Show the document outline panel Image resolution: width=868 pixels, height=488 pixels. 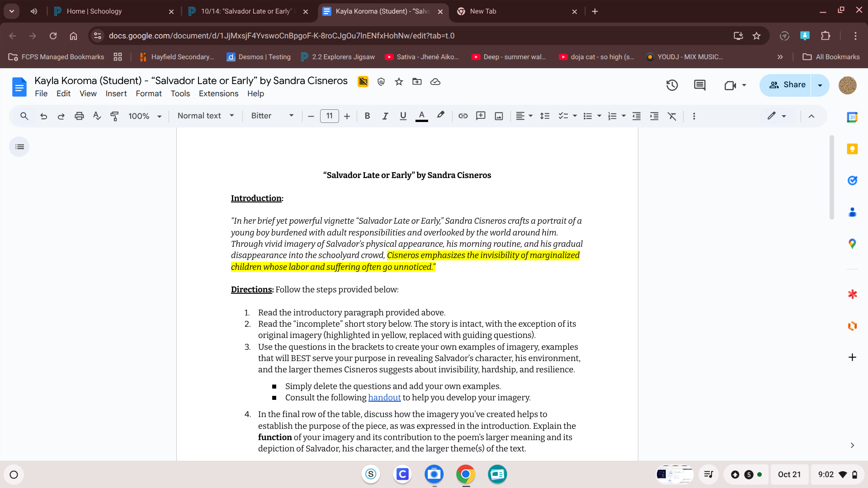19,147
